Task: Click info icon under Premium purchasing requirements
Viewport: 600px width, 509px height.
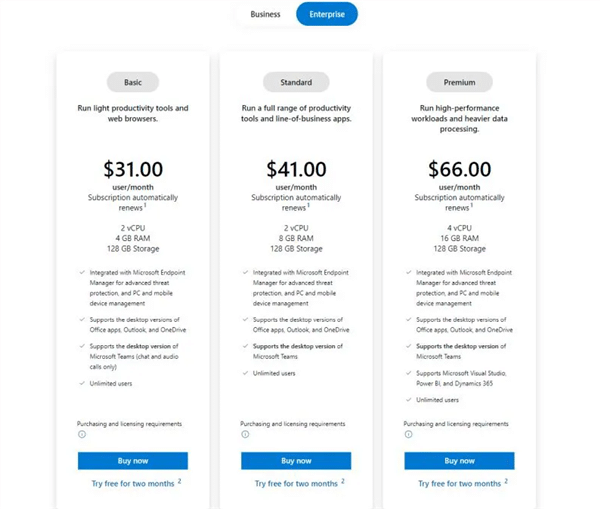Action: click(x=408, y=434)
